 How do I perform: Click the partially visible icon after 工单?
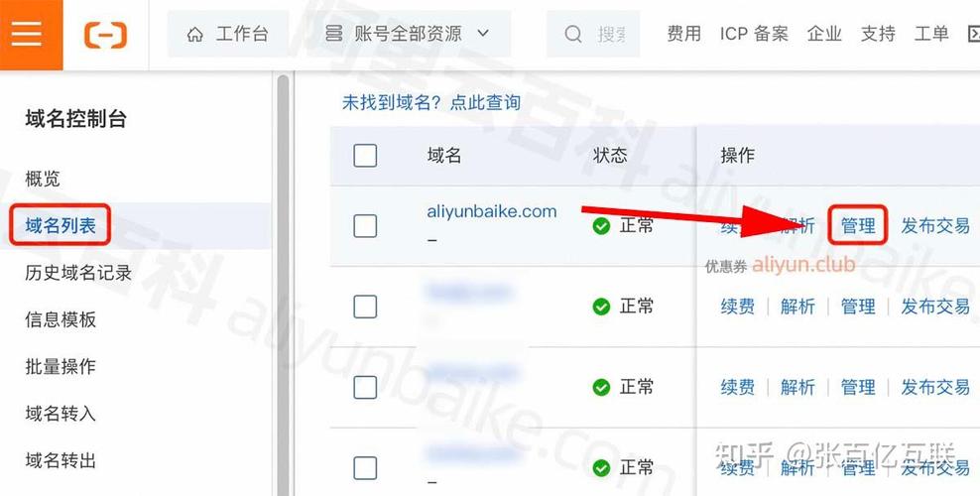pos(974,34)
